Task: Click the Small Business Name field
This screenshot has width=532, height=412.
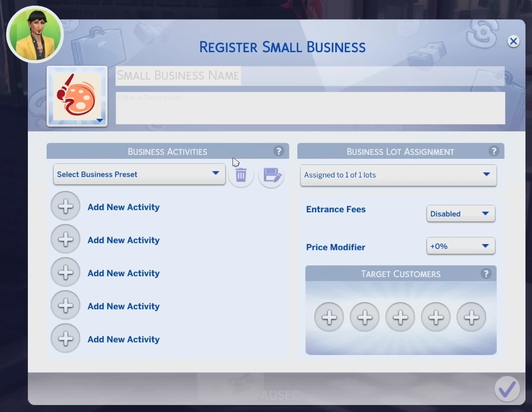Action: tap(310, 76)
